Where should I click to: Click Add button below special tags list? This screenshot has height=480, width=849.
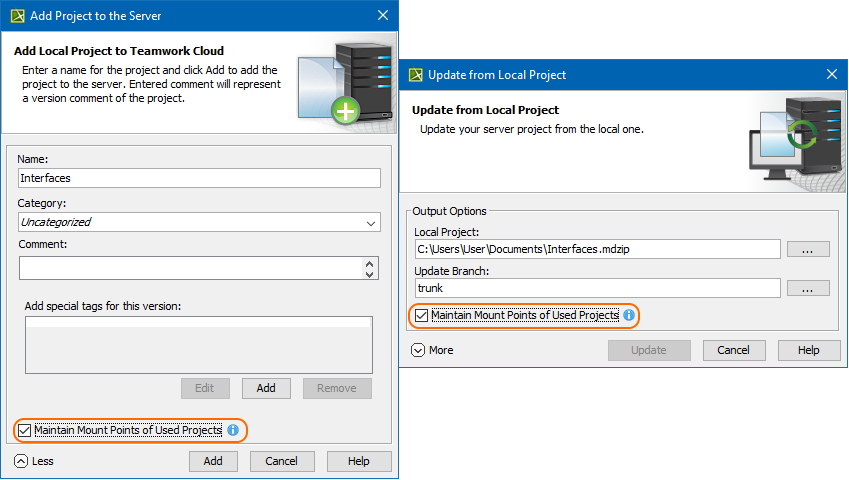(x=266, y=388)
